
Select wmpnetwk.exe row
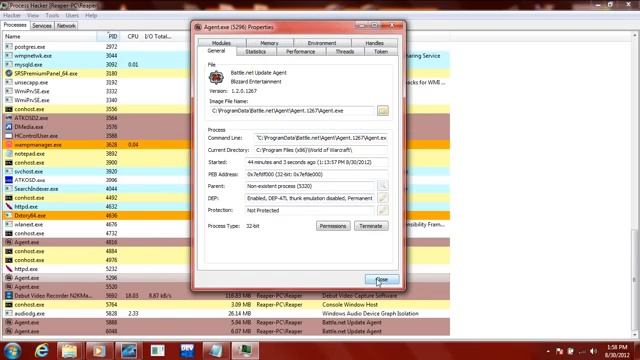[226, 56]
